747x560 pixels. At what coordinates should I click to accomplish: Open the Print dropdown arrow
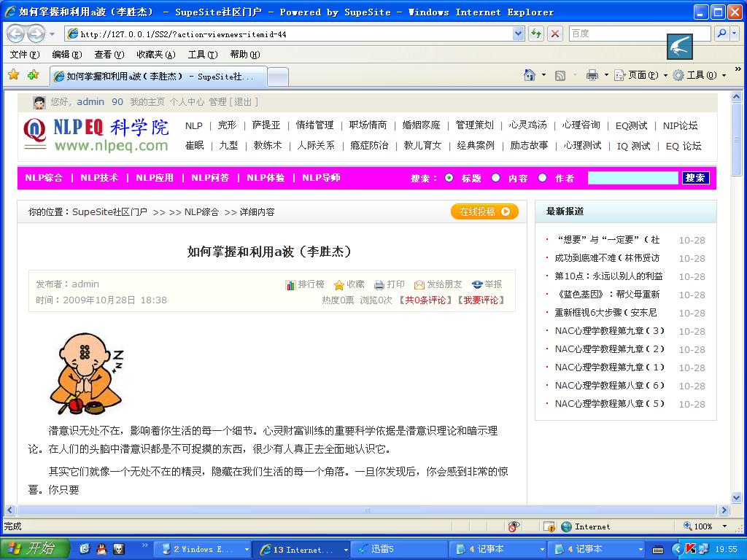[x=606, y=75]
